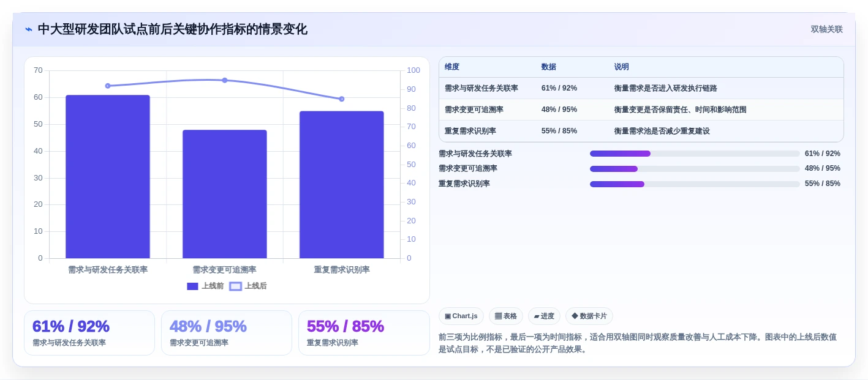Viewport: 868px width, 380px height.
Task: Click the 61% / 92% progress bar
Action: pyautogui.click(x=695, y=154)
